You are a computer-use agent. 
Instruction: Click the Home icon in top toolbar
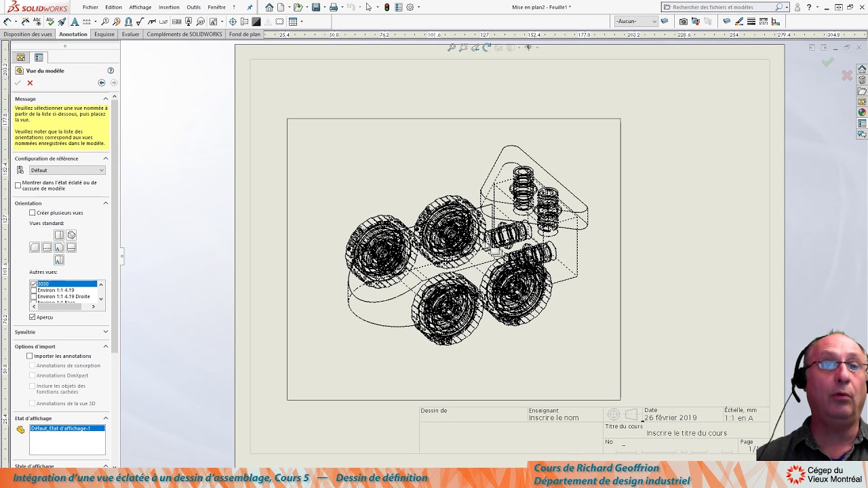(269, 7)
